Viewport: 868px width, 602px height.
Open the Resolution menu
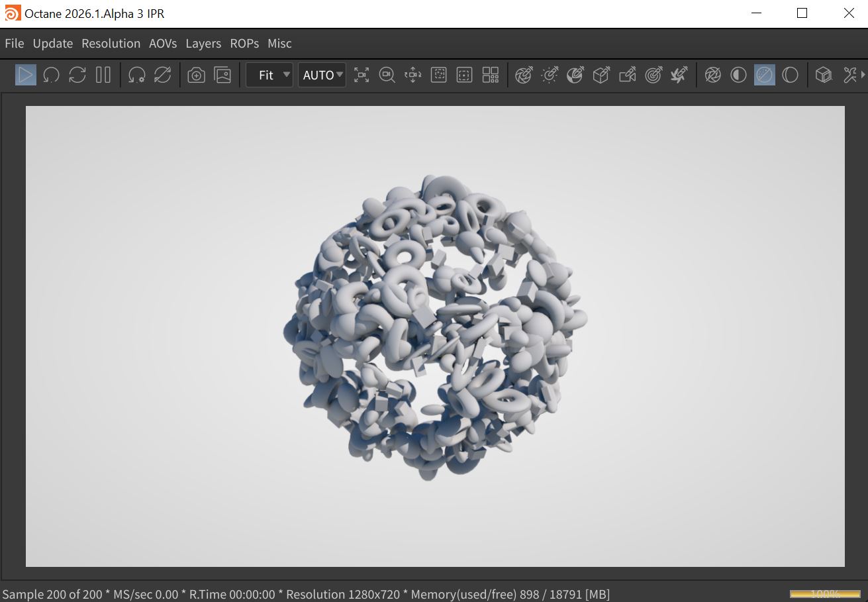tap(111, 43)
